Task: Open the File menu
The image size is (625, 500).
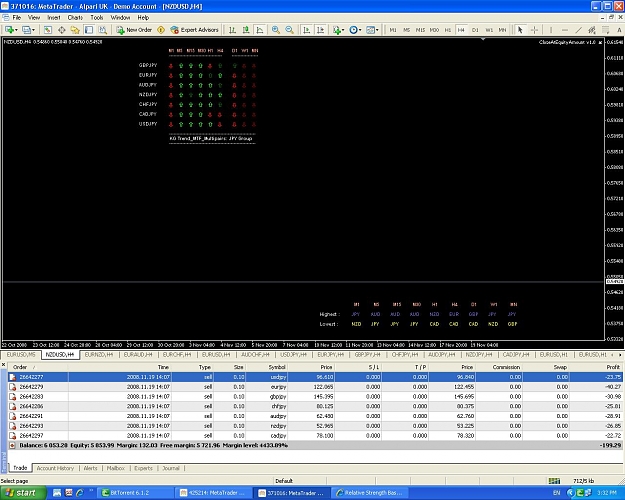Action: [17, 18]
